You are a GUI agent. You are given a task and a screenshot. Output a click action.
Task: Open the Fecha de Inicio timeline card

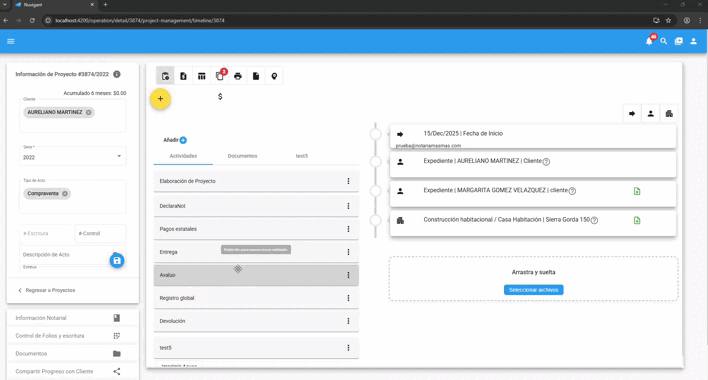coord(533,136)
